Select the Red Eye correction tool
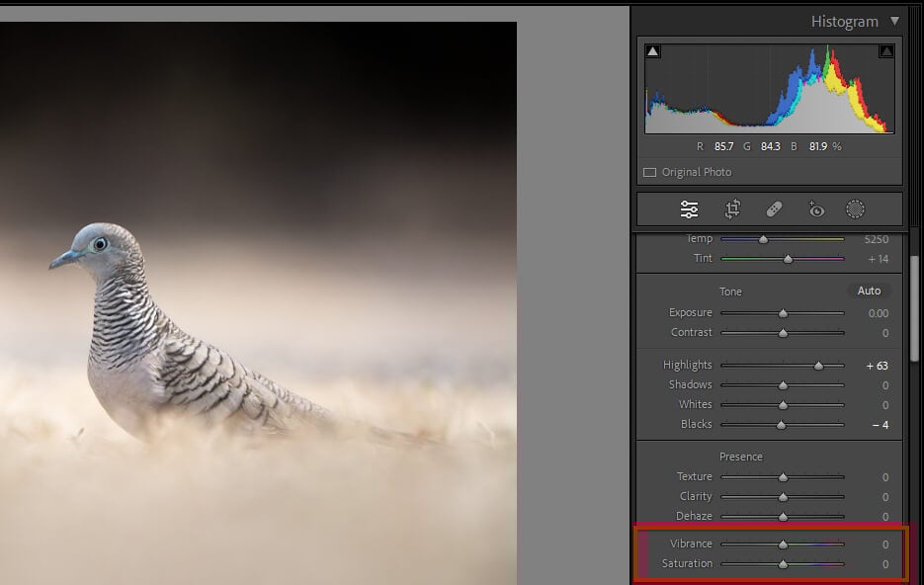This screenshot has height=585, width=924. pos(815,209)
